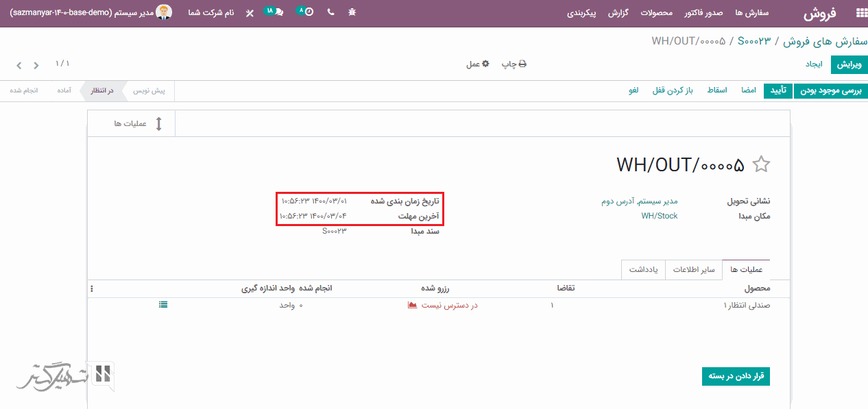Open table column options kebab icon
Screen dimensions: 868x409
tap(92, 289)
